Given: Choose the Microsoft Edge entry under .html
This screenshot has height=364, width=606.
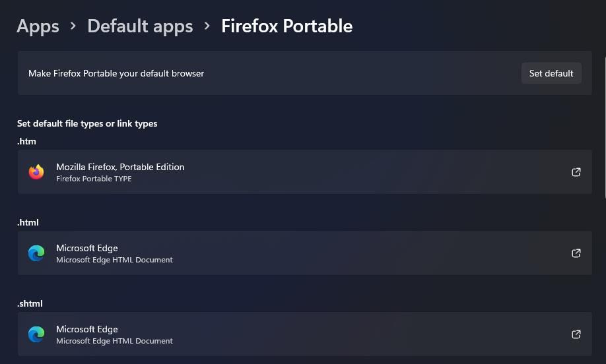Looking at the screenshot, I should (x=87, y=248).
